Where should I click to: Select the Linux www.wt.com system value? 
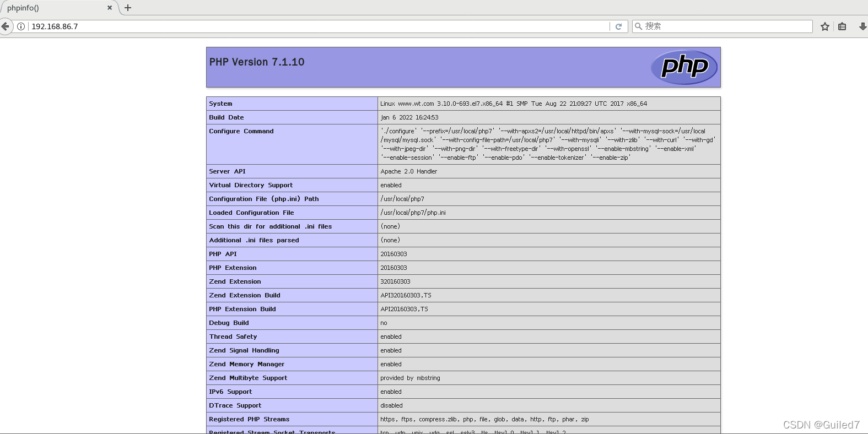514,104
